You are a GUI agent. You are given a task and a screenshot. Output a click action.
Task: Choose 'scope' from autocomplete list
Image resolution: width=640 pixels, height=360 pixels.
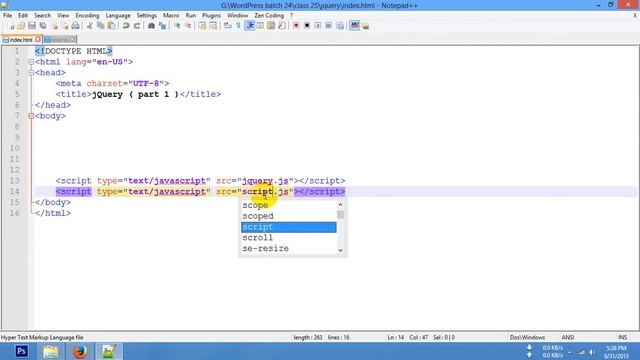coord(289,205)
